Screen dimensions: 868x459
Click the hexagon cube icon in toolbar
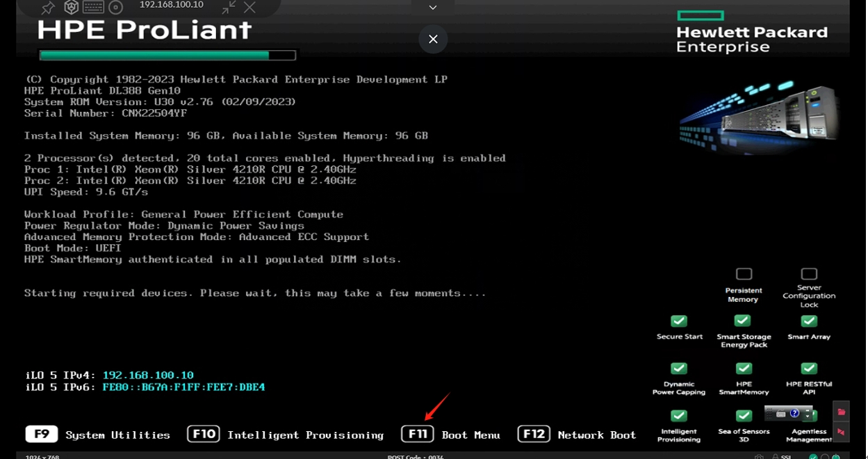[71, 8]
